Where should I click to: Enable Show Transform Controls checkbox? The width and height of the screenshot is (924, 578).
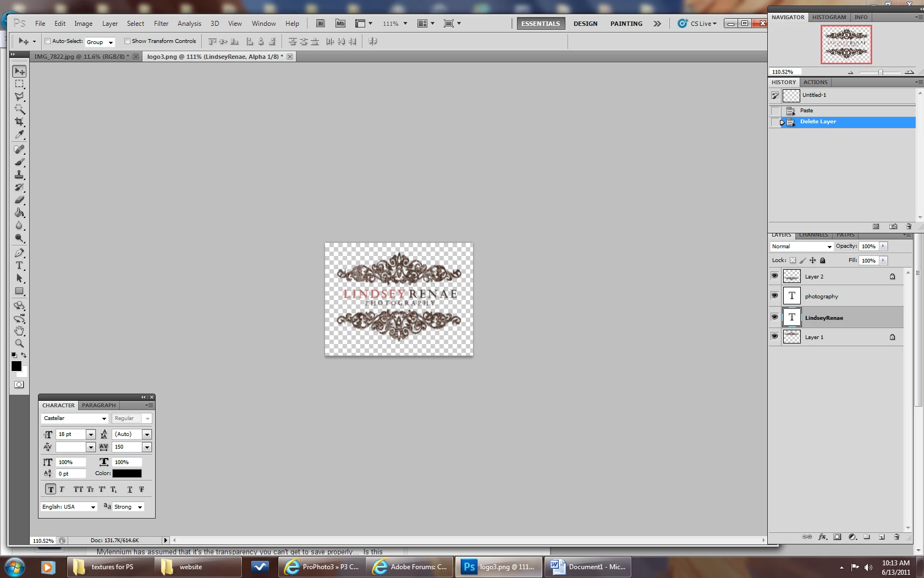point(127,41)
